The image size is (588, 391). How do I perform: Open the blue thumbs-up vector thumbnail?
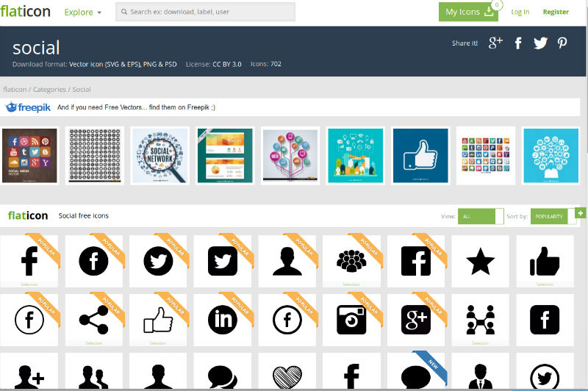(420, 156)
